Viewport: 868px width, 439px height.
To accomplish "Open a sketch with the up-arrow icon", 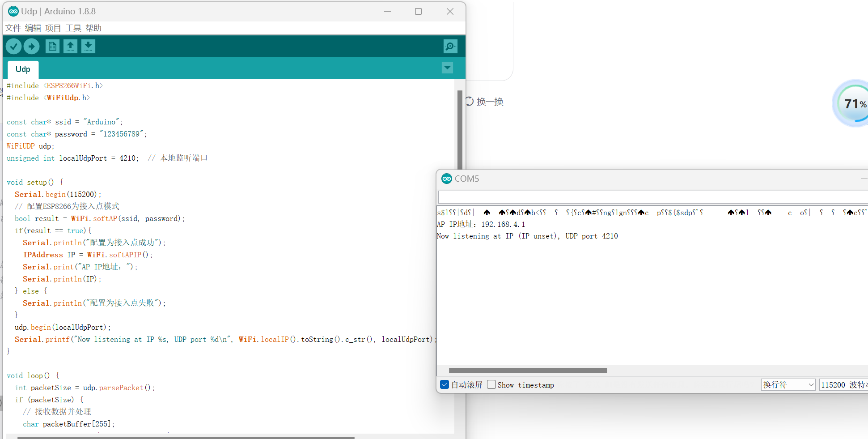I will pos(70,46).
